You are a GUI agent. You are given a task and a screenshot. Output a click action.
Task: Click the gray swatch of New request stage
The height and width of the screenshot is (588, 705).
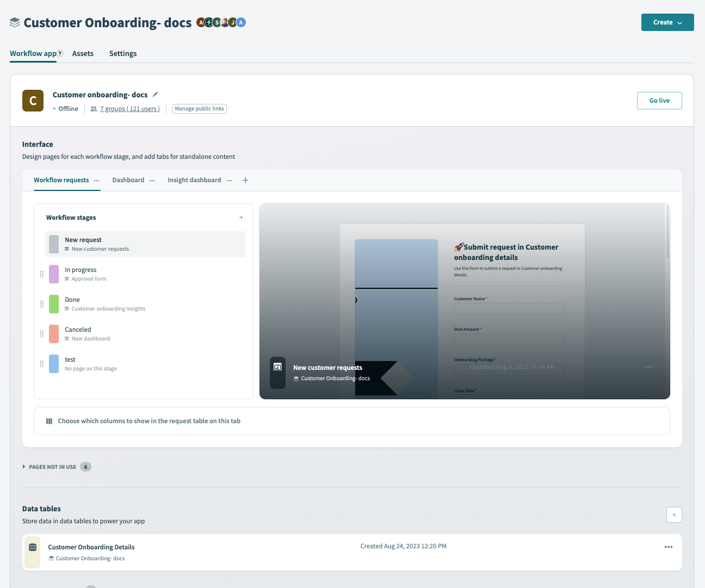click(54, 244)
